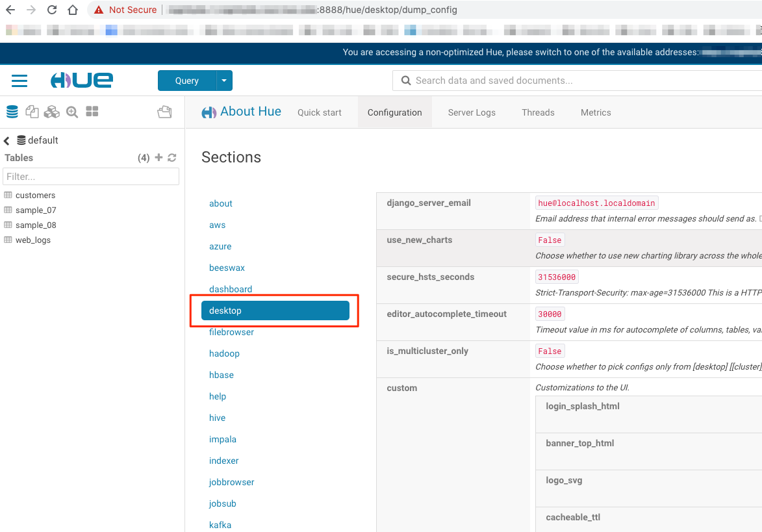Click the plus icon to add table
The image size is (762, 532).
[159, 157]
